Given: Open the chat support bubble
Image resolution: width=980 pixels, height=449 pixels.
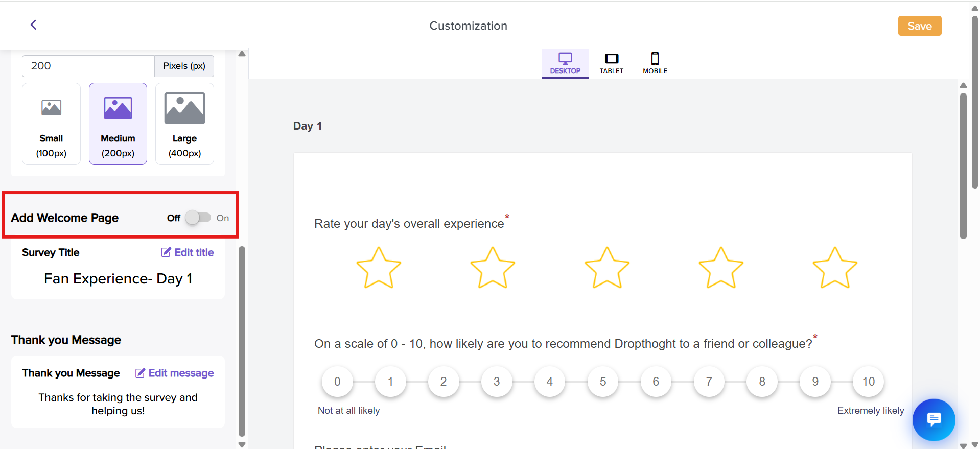Looking at the screenshot, I should (934, 419).
